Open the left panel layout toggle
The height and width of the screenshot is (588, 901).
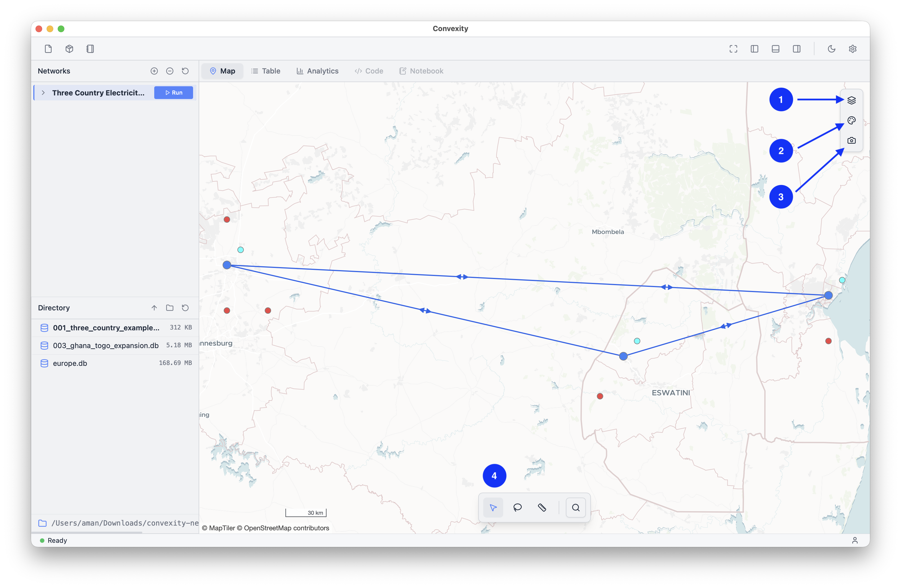pyautogui.click(x=754, y=49)
